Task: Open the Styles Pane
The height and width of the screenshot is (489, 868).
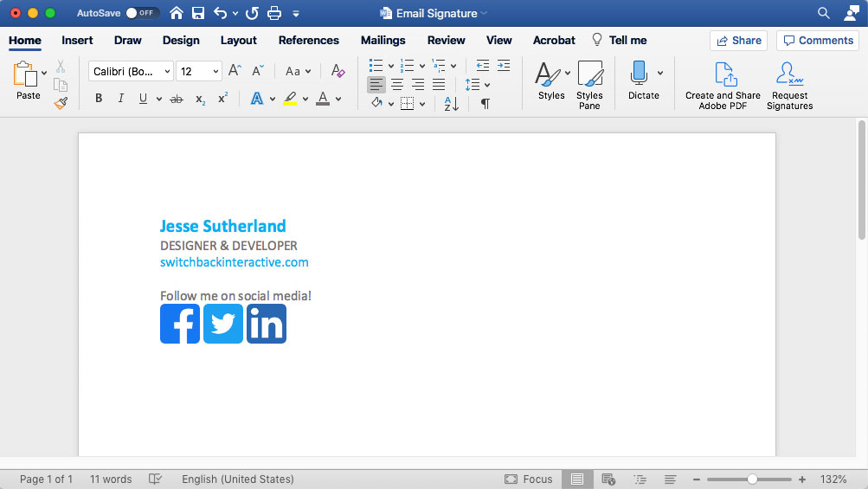Action: [x=589, y=85]
